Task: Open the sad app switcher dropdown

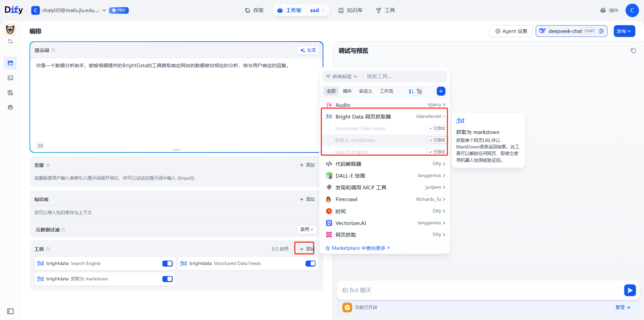Action: click(317, 10)
